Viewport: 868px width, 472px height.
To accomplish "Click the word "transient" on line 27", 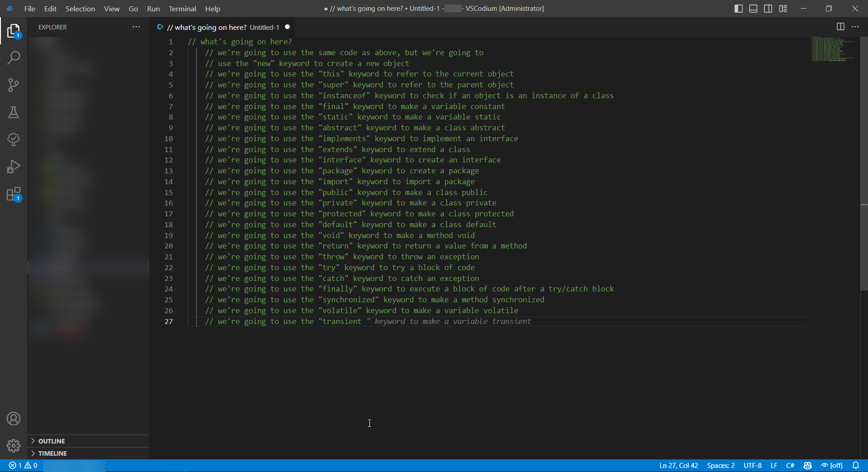I will (x=342, y=321).
